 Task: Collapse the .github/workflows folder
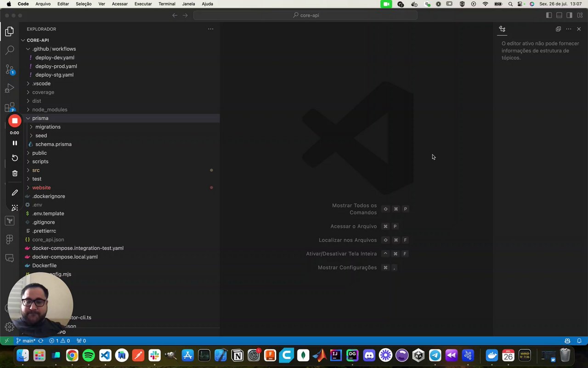[x=119, y=49]
